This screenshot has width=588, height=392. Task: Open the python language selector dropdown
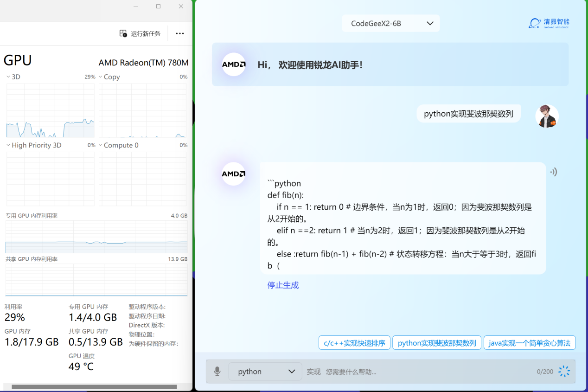(x=265, y=371)
